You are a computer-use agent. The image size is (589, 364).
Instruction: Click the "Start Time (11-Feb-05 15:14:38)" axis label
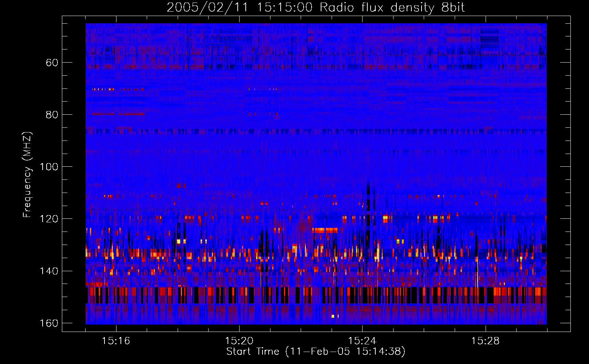tap(316, 352)
